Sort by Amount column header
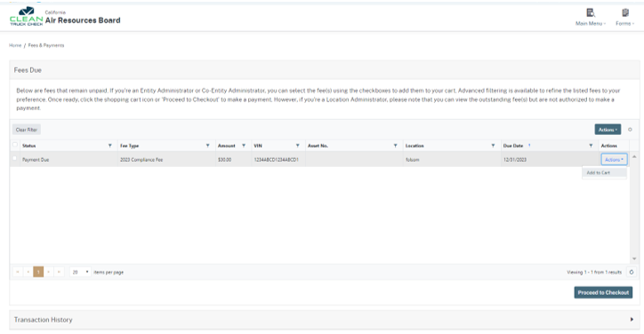This screenshot has height=334, width=644. click(226, 146)
